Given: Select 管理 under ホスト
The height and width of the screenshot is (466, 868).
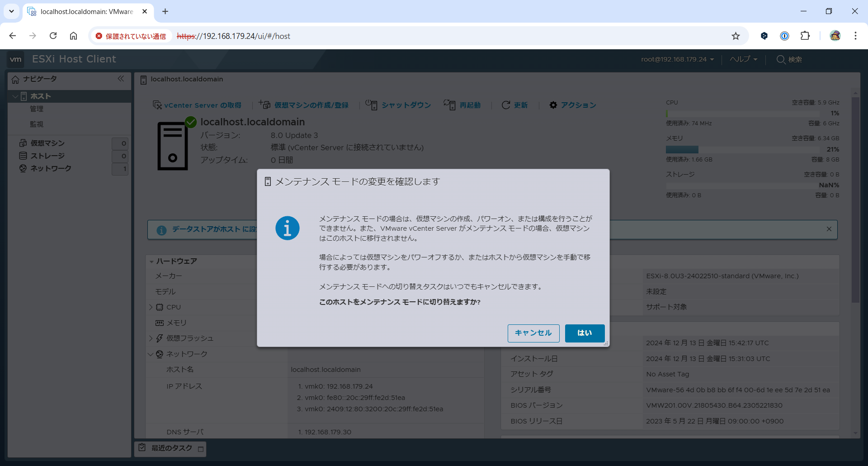Looking at the screenshot, I should pos(37,109).
